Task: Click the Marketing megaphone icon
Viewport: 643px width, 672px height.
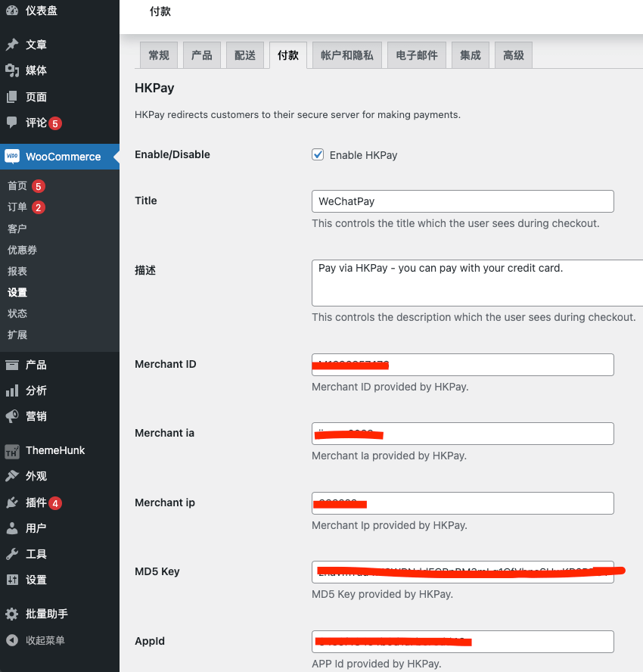Action: pos(12,416)
